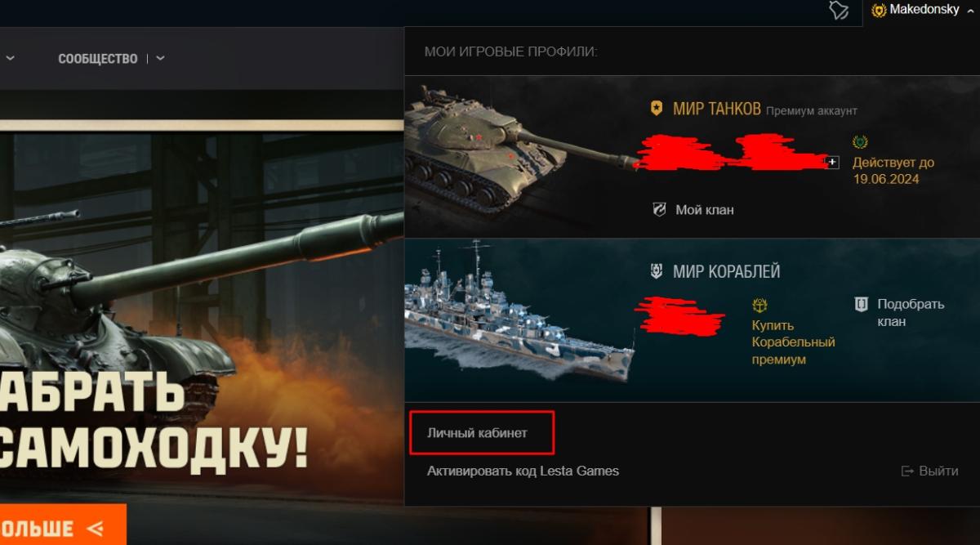980x545 pixels.
Task: Open the Сообщество menu item
Action: [98, 59]
